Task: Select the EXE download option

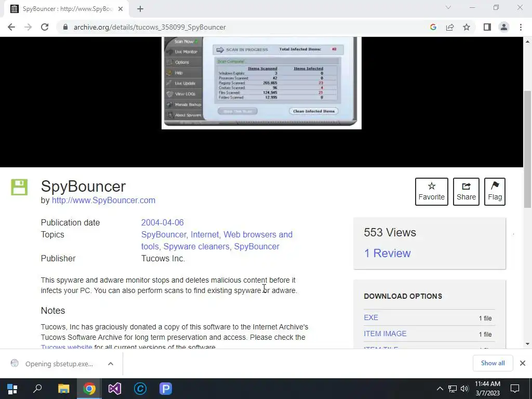Action: click(x=371, y=317)
